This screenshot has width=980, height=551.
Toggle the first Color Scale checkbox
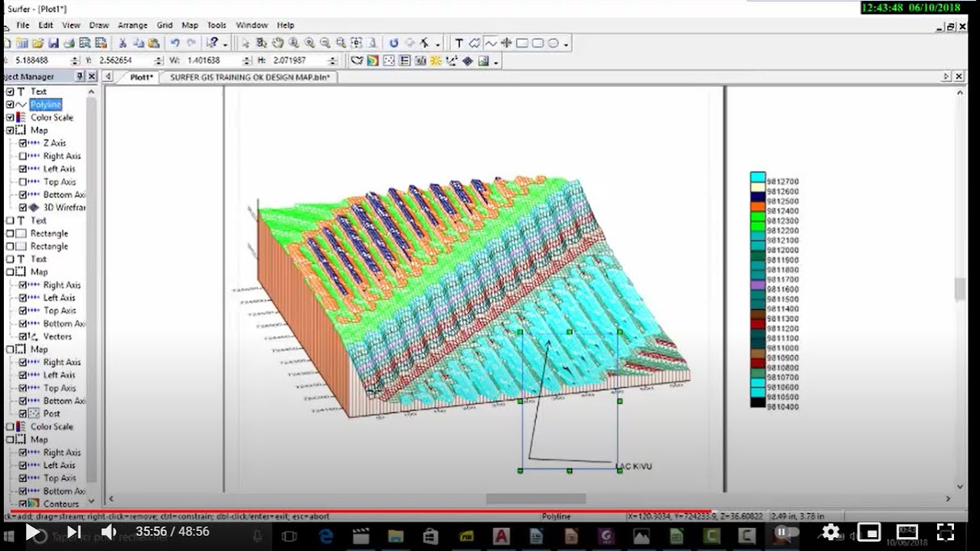pyautogui.click(x=10, y=117)
